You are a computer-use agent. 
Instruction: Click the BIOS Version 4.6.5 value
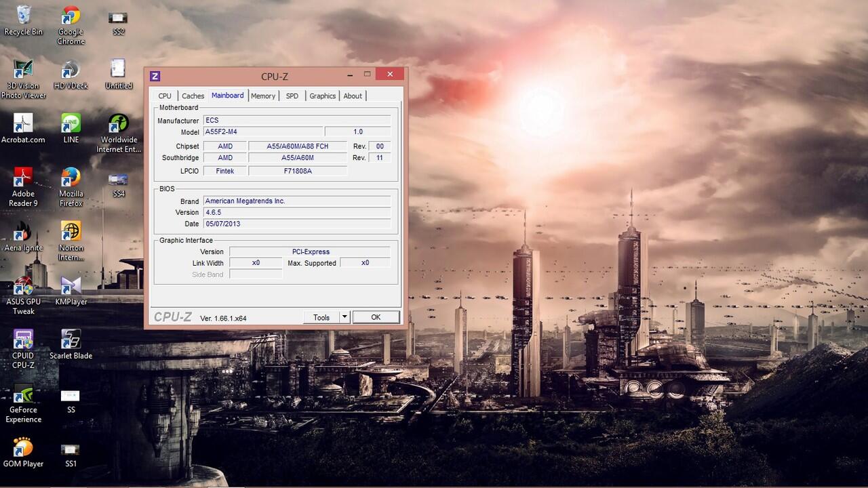click(x=297, y=212)
